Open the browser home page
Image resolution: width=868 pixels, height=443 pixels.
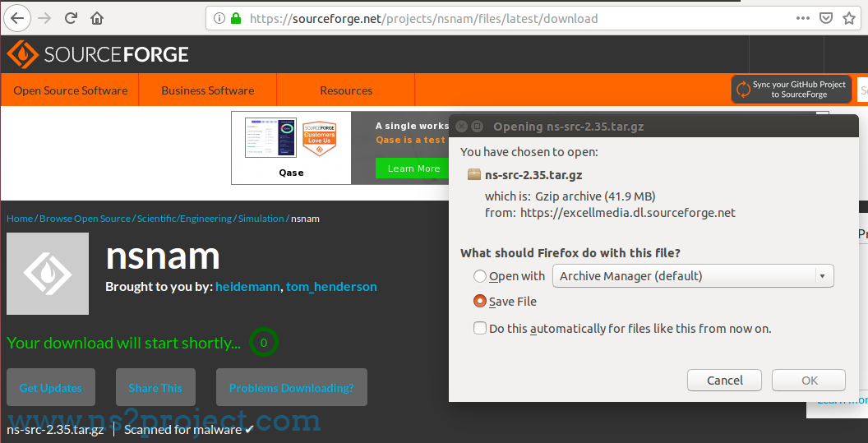97,18
